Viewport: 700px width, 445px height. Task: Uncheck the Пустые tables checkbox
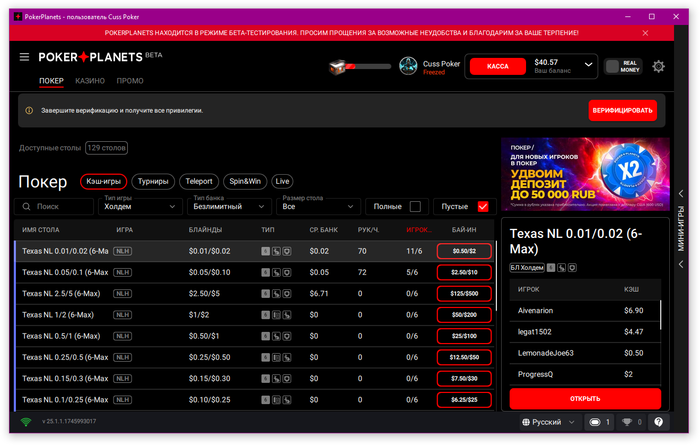point(483,207)
